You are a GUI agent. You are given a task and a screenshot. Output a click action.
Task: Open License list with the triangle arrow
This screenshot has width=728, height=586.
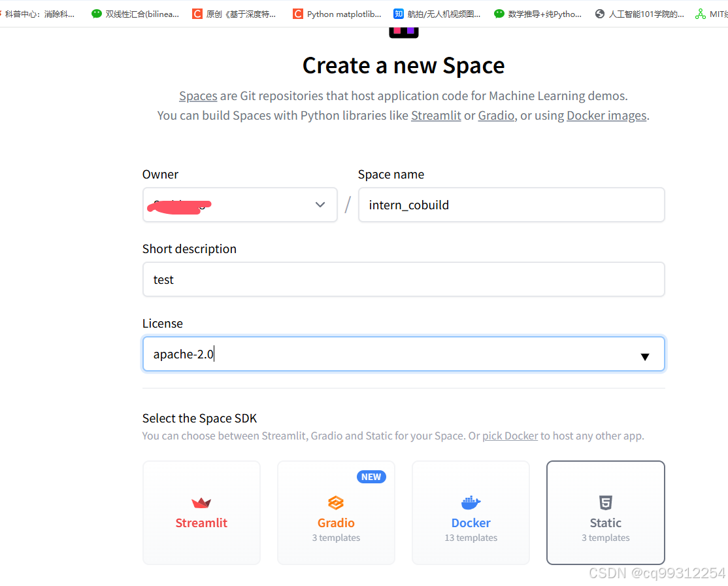coord(645,356)
